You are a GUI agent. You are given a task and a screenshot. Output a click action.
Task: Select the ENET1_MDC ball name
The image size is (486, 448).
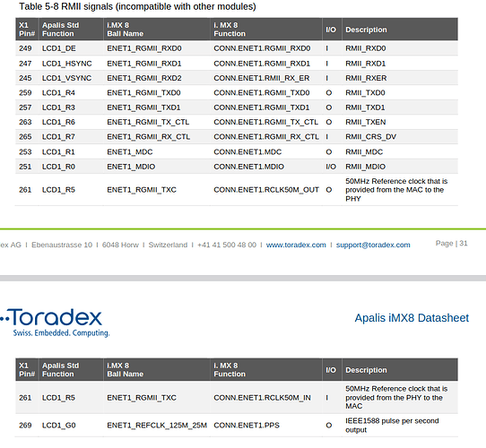click(129, 151)
